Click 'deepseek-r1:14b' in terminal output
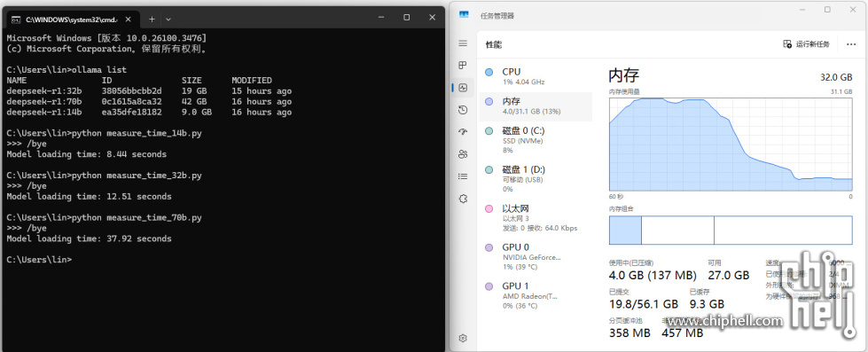868x352 pixels. click(44, 112)
